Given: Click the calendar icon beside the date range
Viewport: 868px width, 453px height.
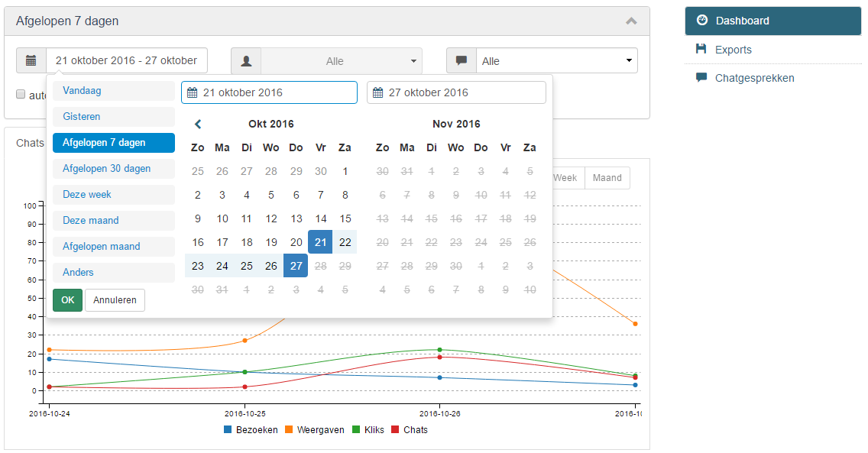Looking at the screenshot, I should pos(31,60).
